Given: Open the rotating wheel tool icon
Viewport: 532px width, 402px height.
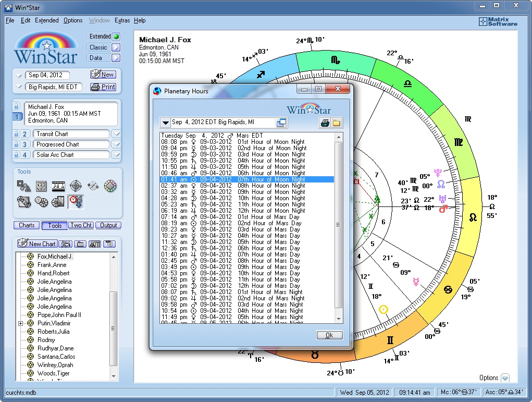Looking at the screenshot, I should pyautogui.click(x=76, y=186).
